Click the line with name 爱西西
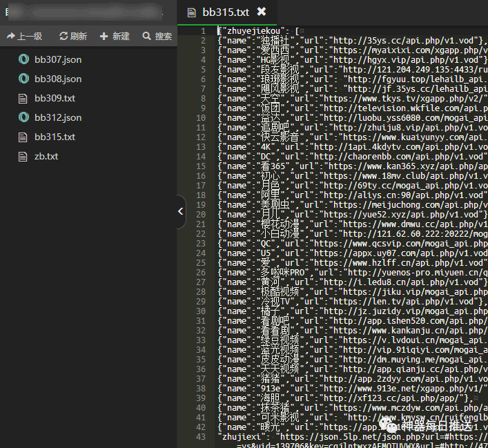This screenshot has width=488, height=448. pyautogui.click(x=352, y=50)
